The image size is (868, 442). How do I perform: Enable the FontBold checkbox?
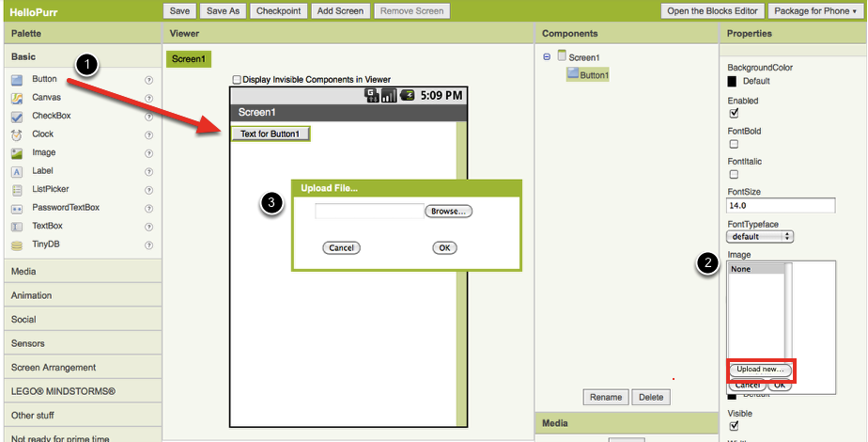[x=734, y=144]
